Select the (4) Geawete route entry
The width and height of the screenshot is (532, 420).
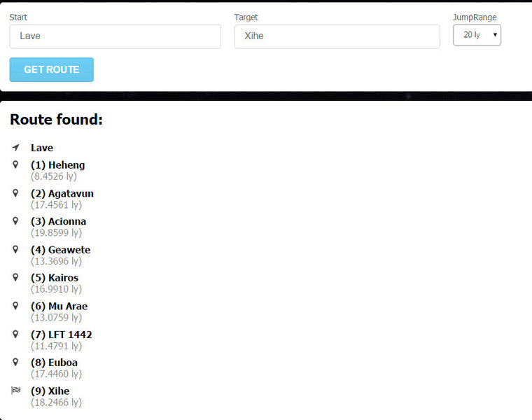[60, 250]
